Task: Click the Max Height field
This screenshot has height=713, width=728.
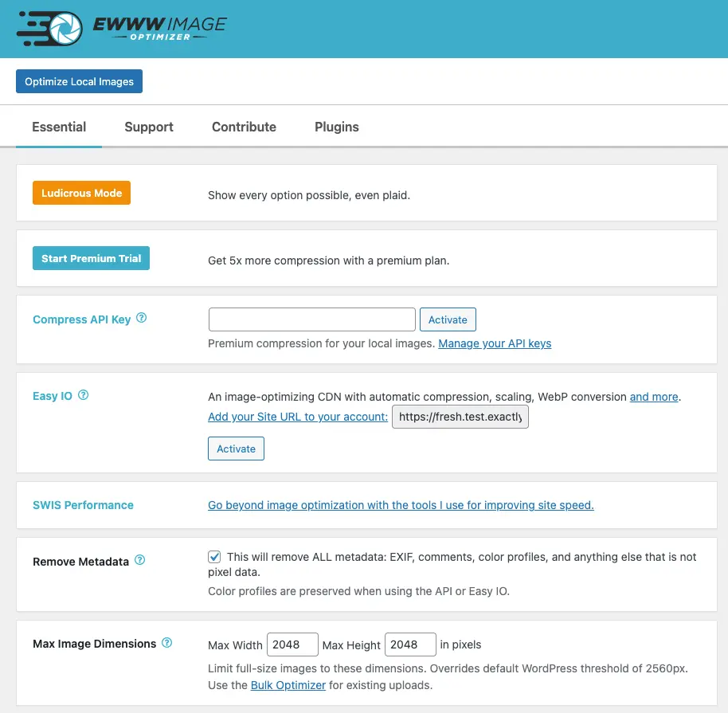Action: pos(410,644)
